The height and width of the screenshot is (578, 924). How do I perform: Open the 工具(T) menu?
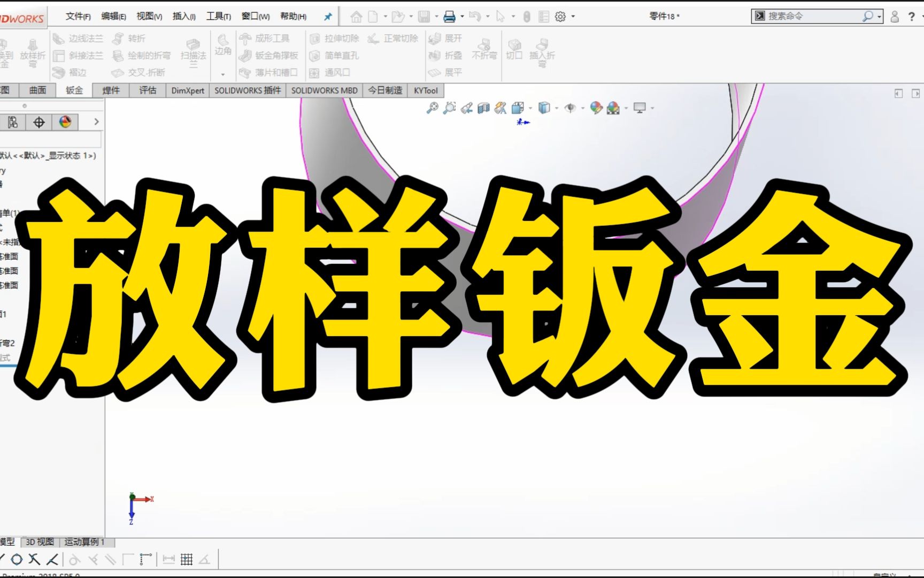click(219, 17)
